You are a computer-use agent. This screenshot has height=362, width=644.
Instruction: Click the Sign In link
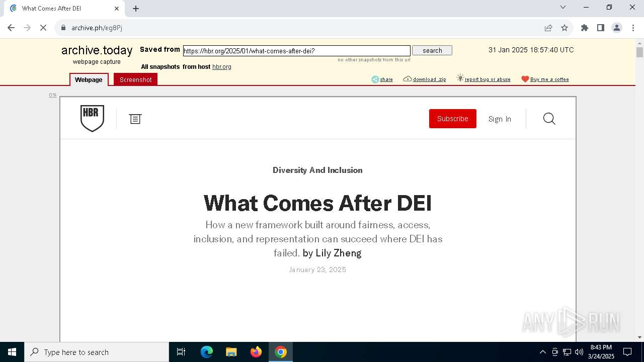tap(500, 119)
